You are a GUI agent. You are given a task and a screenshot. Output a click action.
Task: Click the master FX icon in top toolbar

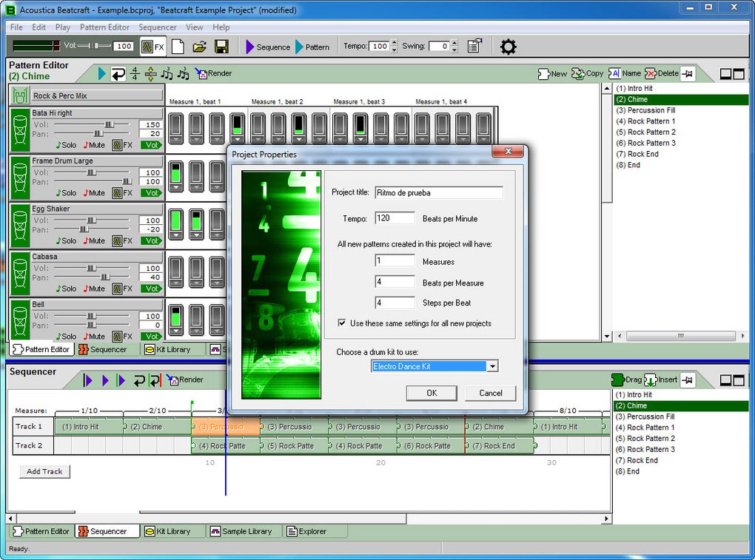point(152,47)
